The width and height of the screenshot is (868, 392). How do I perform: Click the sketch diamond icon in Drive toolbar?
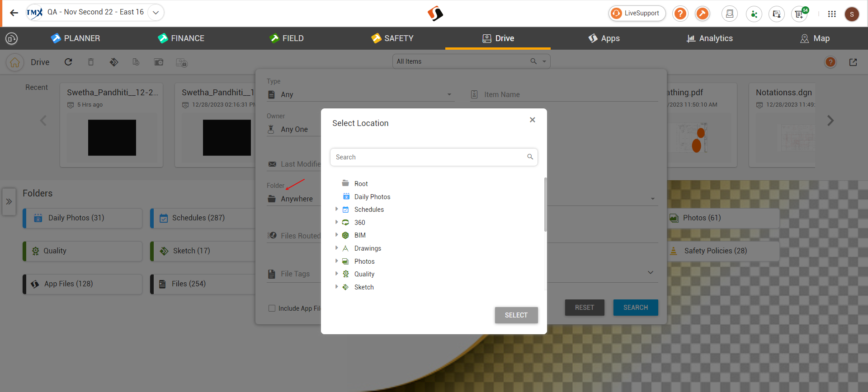pos(114,62)
